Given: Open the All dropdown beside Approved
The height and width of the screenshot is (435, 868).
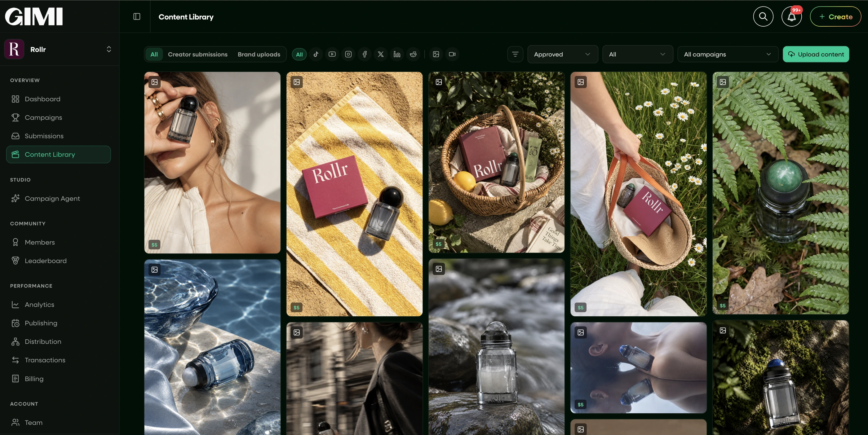Looking at the screenshot, I should (638, 54).
